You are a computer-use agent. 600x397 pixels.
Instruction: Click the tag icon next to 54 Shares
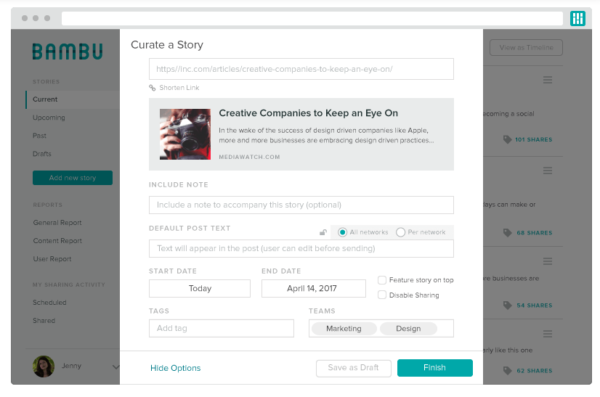(x=507, y=305)
